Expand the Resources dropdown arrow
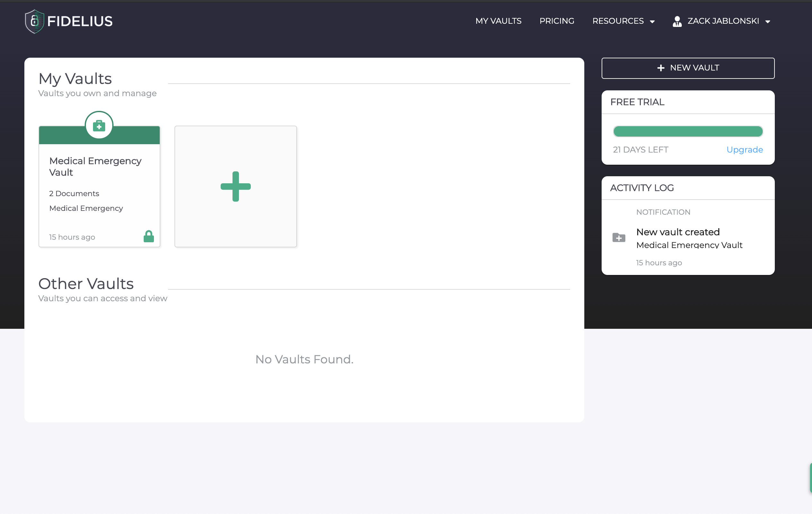 (x=652, y=21)
